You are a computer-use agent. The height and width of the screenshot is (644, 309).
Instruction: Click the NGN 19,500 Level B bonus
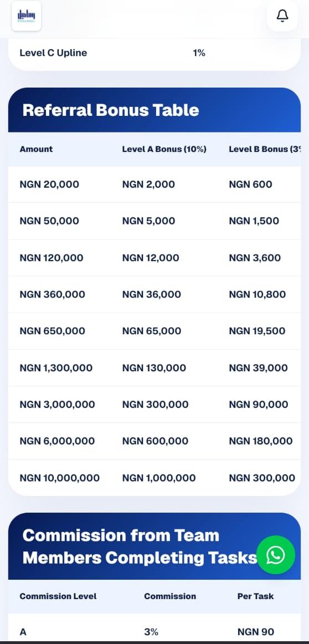coord(257,331)
